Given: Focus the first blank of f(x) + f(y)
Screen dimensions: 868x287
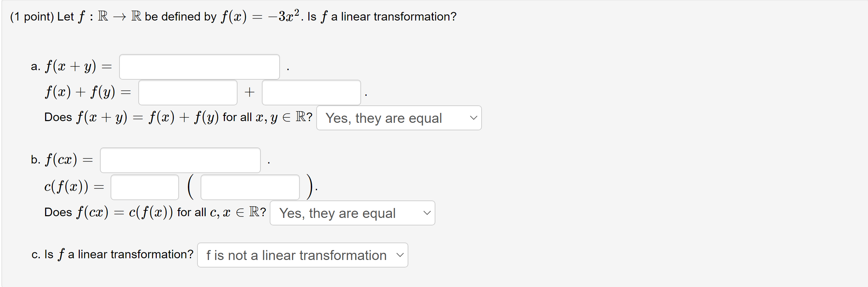Looking at the screenshot, I should [x=188, y=92].
